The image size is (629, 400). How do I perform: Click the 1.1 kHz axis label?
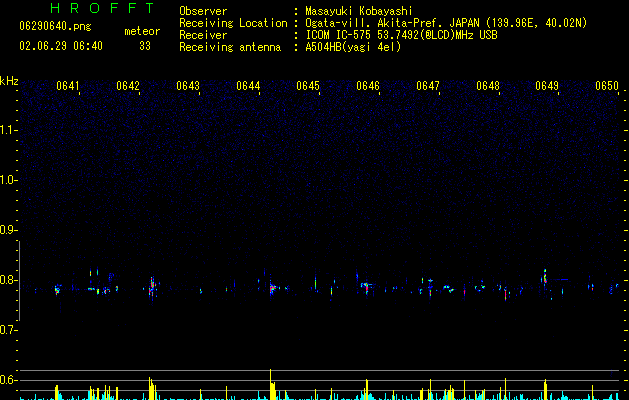tap(8, 130)
